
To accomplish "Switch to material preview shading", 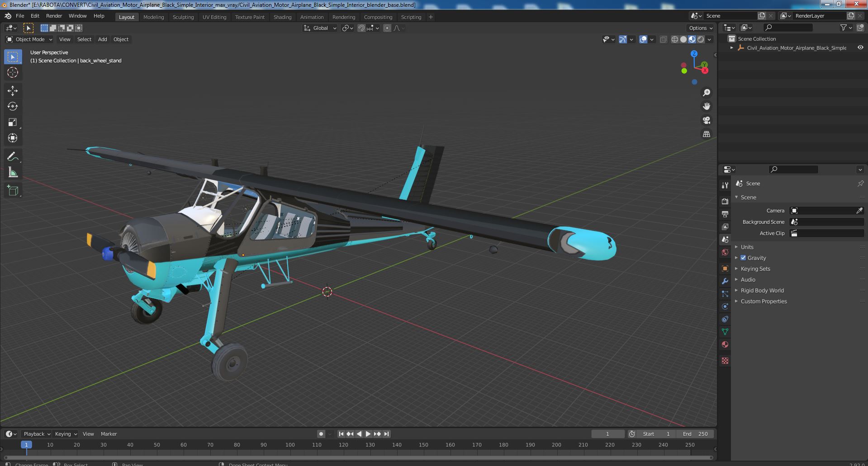I will click(692, 39).
